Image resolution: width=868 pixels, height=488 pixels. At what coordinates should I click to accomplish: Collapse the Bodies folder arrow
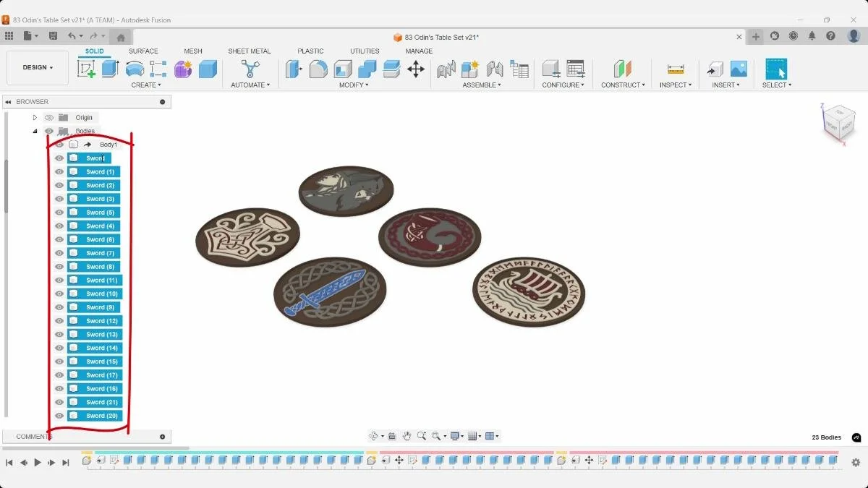pyautogui.click(x=35, y=131)
